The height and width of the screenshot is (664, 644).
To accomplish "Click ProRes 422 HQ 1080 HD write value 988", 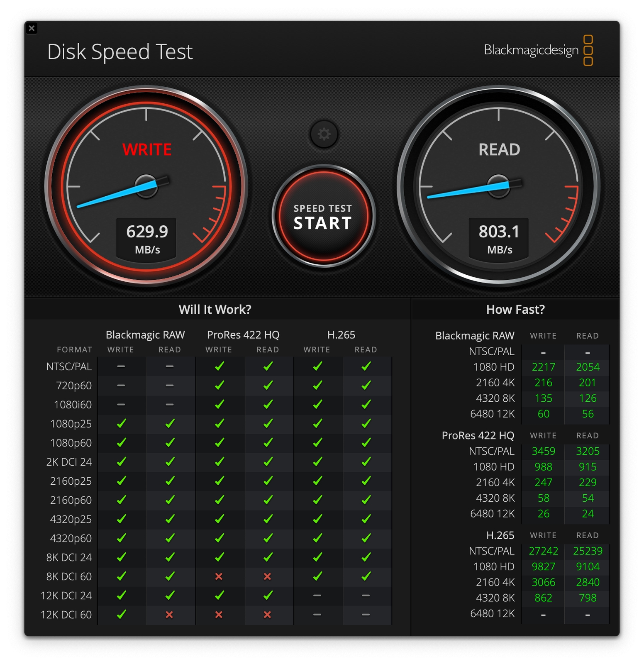I will point(544,467).
